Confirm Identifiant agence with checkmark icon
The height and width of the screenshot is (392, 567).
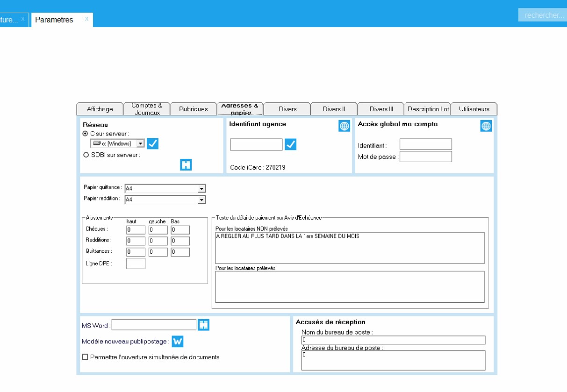(x=291, y=144)
